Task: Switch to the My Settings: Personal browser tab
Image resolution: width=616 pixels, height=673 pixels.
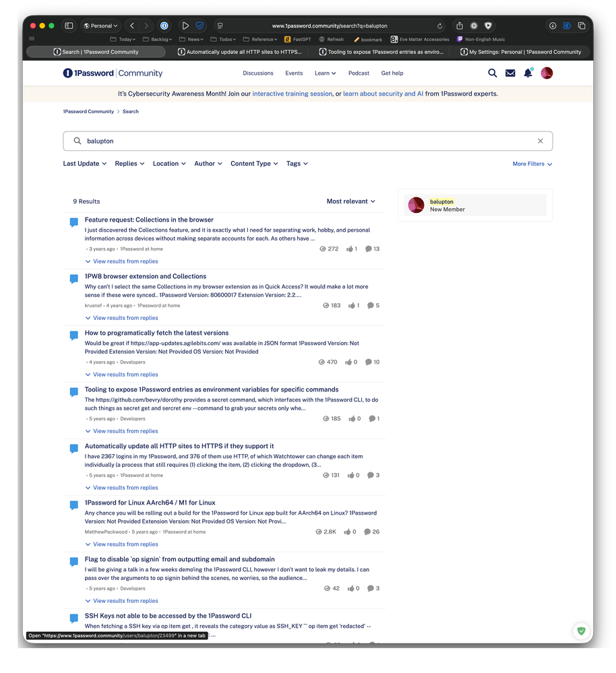Action: point(524,52)
